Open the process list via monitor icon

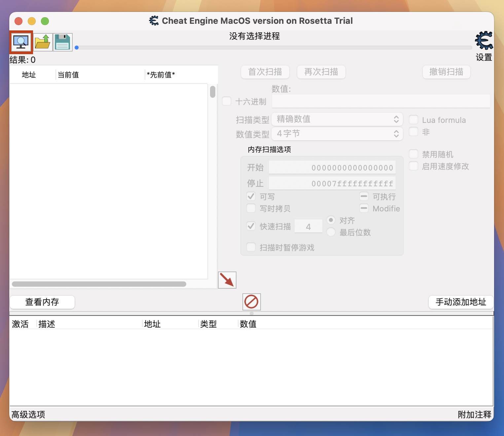click(x=21, y=42)
